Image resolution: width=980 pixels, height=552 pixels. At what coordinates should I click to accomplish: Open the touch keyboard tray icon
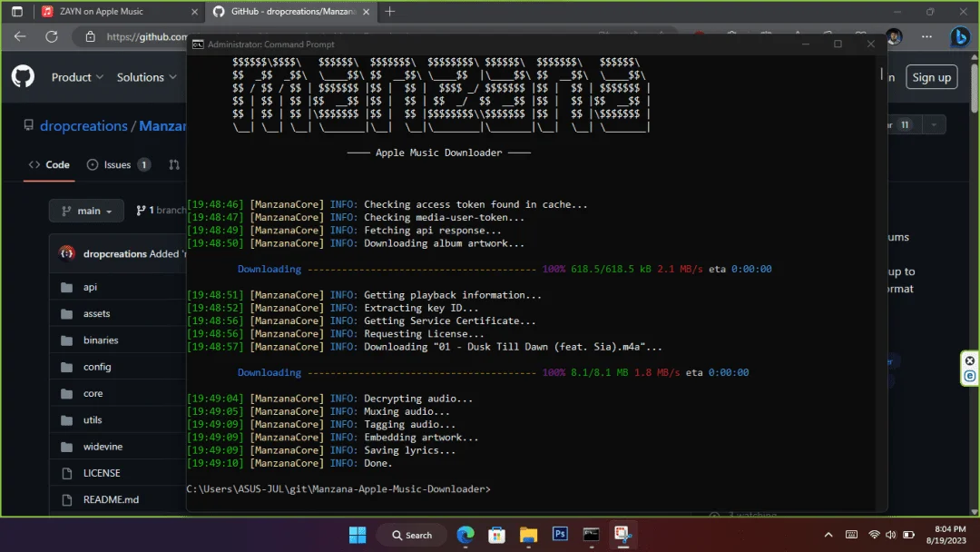tap(851, 535)
